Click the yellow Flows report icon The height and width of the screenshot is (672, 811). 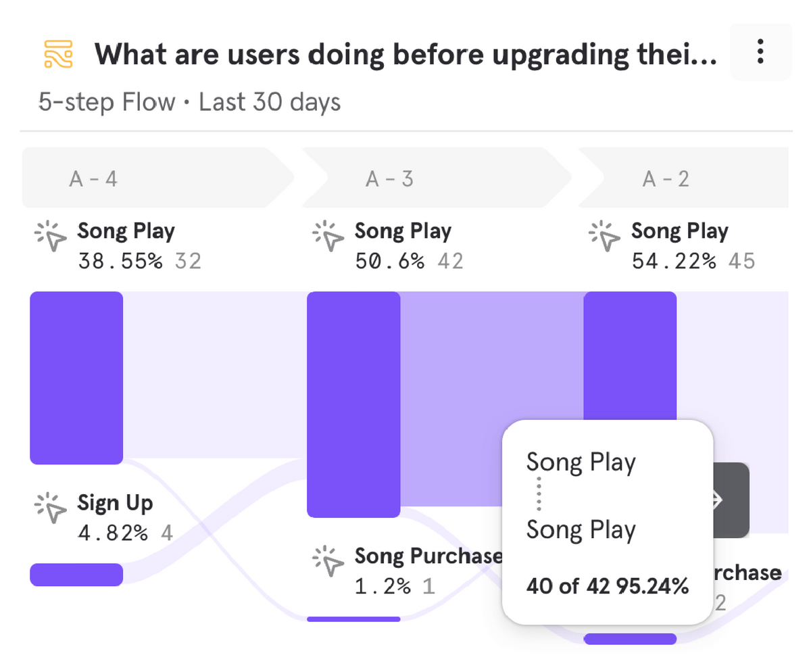pyautogui.click(x=58, y=54)
